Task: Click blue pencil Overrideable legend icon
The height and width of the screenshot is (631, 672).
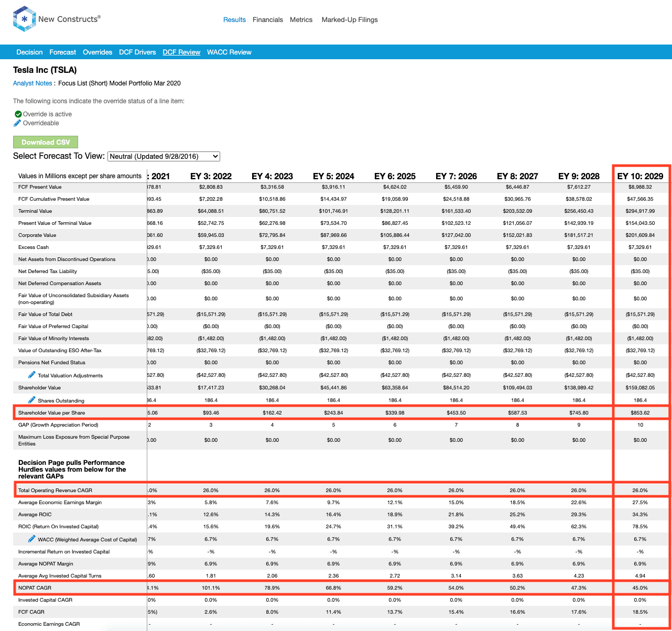Action: 17,123
